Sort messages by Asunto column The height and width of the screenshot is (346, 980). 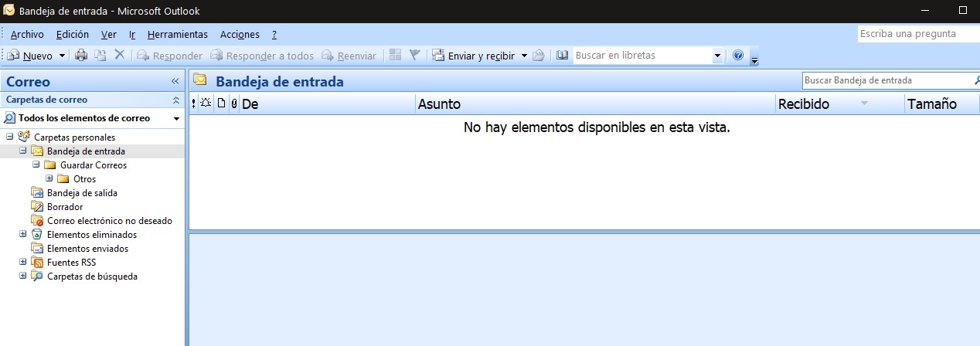pyautogui.click(x=595, y=103)
